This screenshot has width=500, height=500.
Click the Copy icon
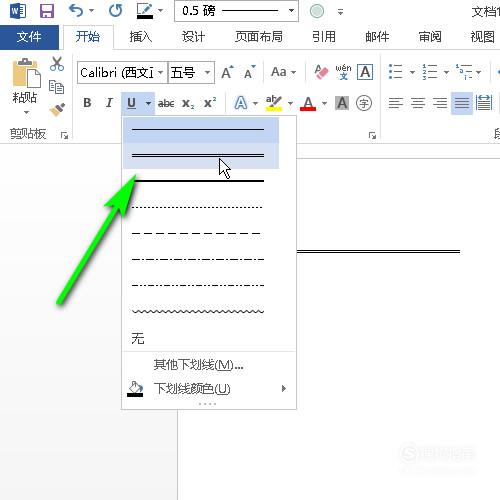[x=56, y=87]
